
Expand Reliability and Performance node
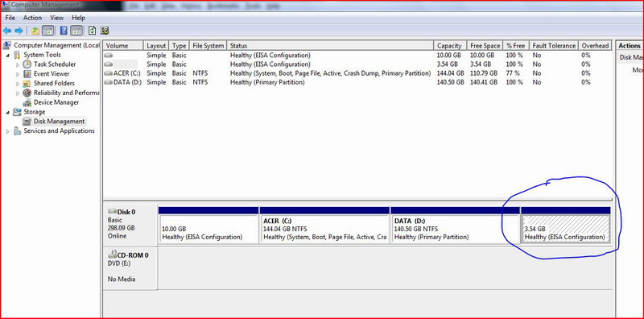(18, 93)
